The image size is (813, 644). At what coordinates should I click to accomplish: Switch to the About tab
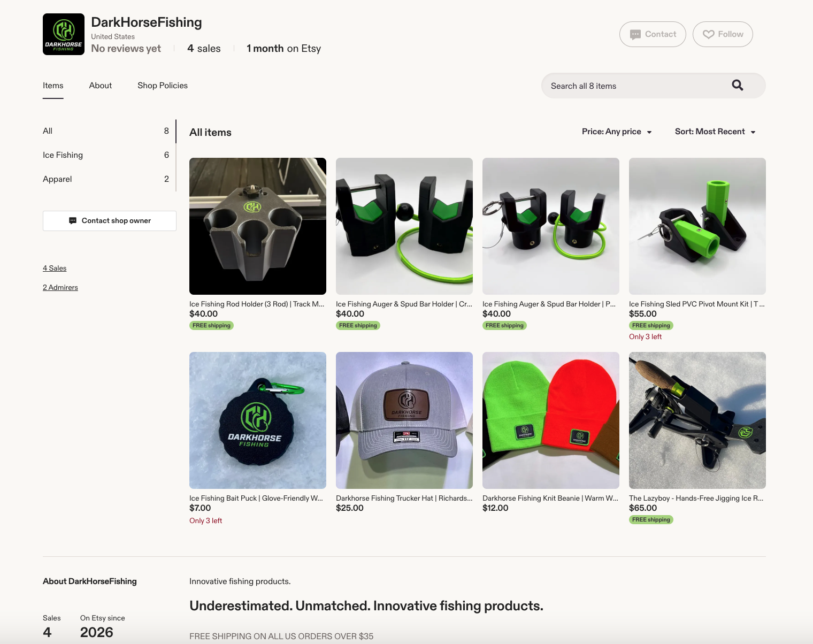[x=100, y=85]
